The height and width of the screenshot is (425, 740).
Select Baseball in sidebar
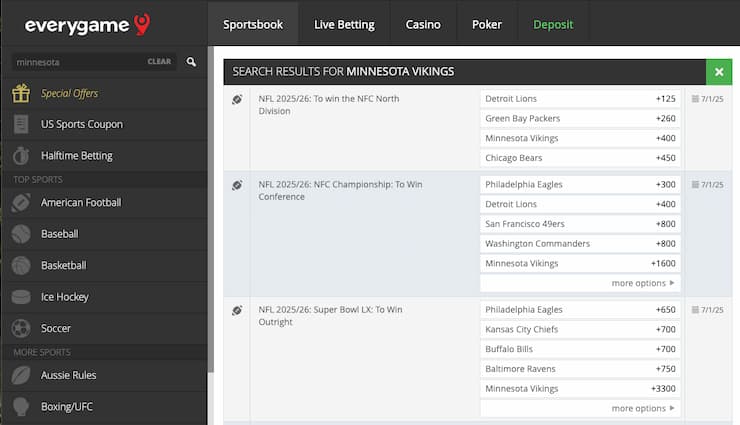pos(59,234)
